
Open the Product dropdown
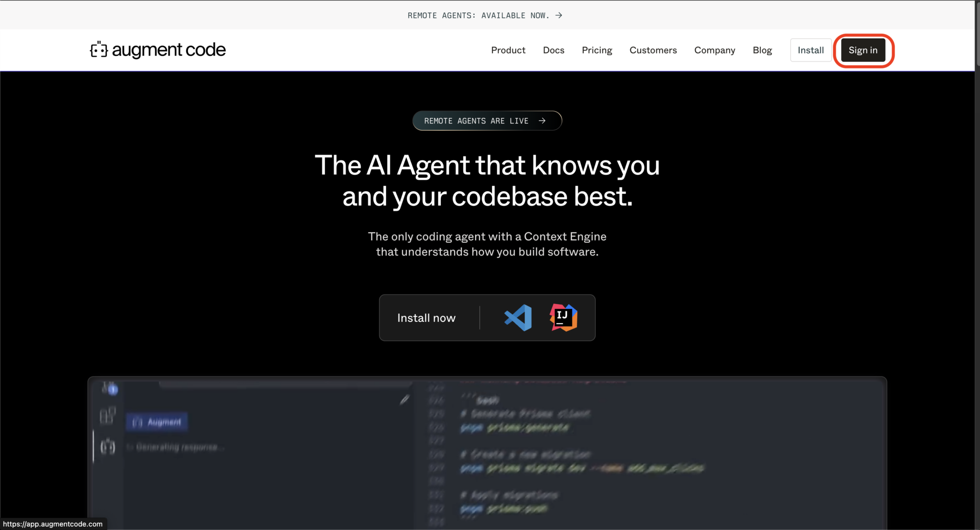(x=508, y=50)
